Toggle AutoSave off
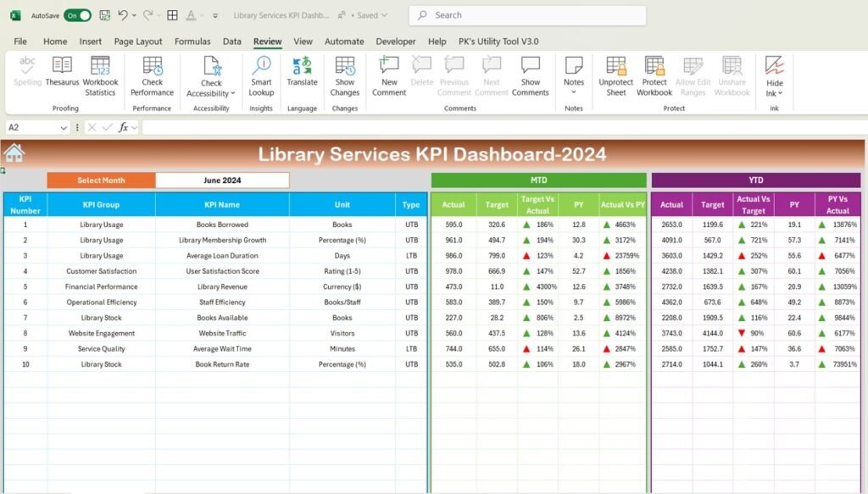Viewport: 868px width, 494px height. click(76, 15)
